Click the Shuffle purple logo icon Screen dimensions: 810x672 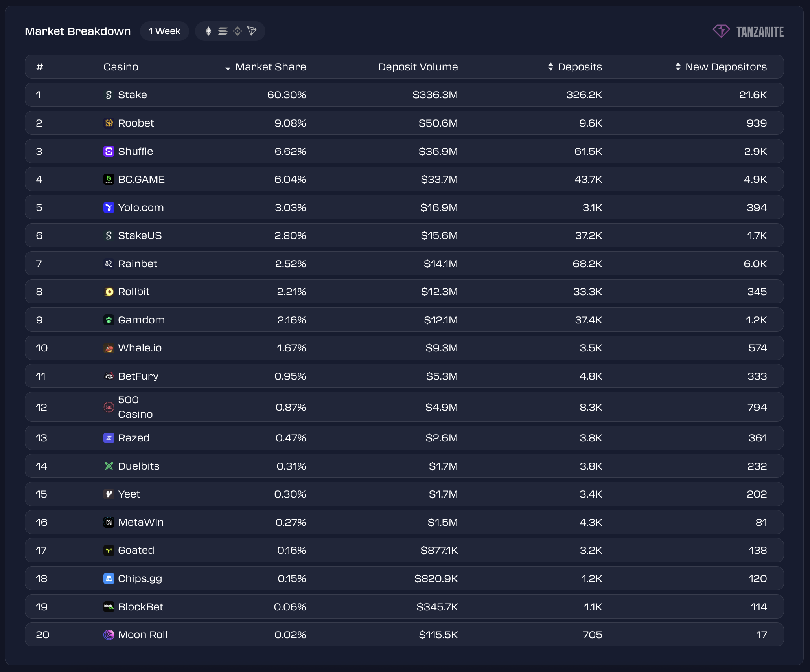(109, 151)
